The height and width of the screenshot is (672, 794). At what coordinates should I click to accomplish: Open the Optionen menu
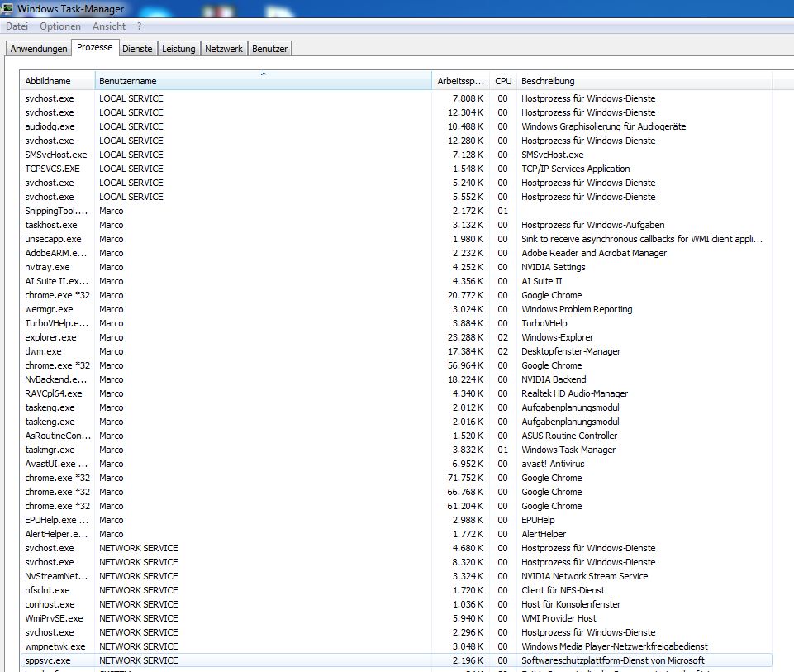click(60, 26)
